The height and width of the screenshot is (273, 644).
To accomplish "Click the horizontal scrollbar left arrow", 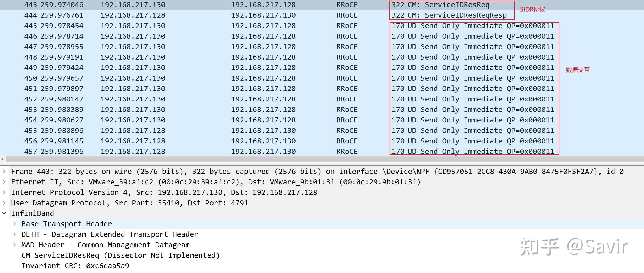I will [x=2, y=159].
